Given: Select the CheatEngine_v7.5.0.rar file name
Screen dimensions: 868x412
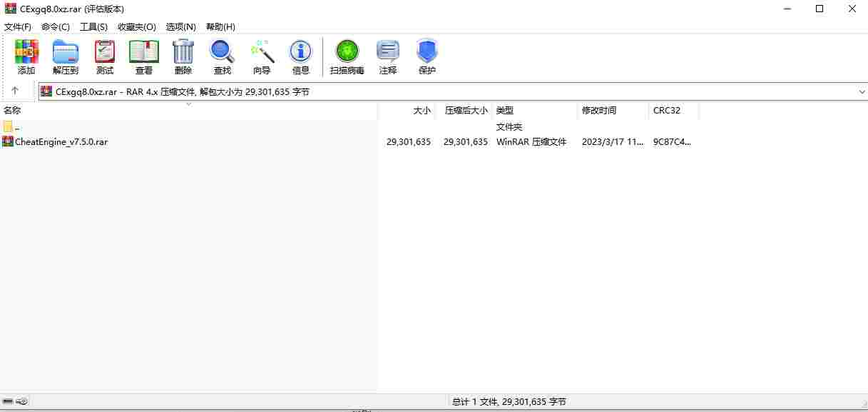Looking at the screenshot, I should click(x=61, y=141).
